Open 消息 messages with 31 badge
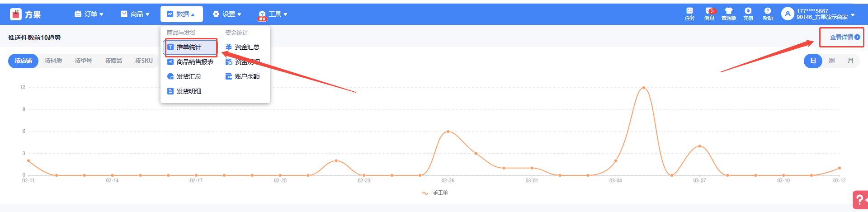 pyautogui.click(x=709, y=11)
